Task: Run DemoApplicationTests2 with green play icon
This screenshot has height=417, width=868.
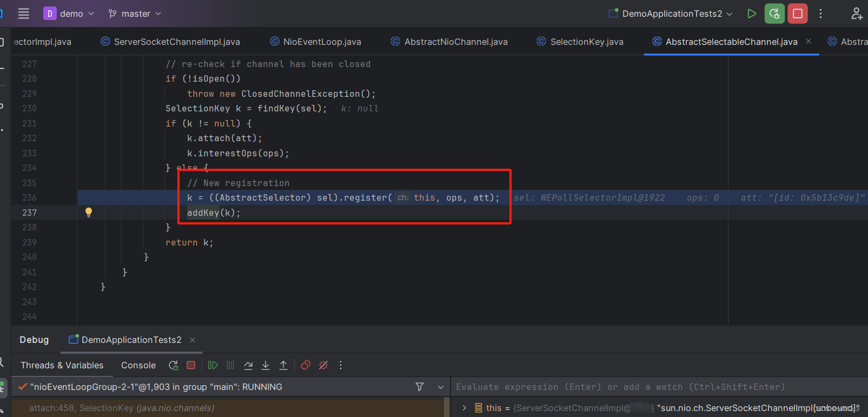Action: [x=751, y=14]
